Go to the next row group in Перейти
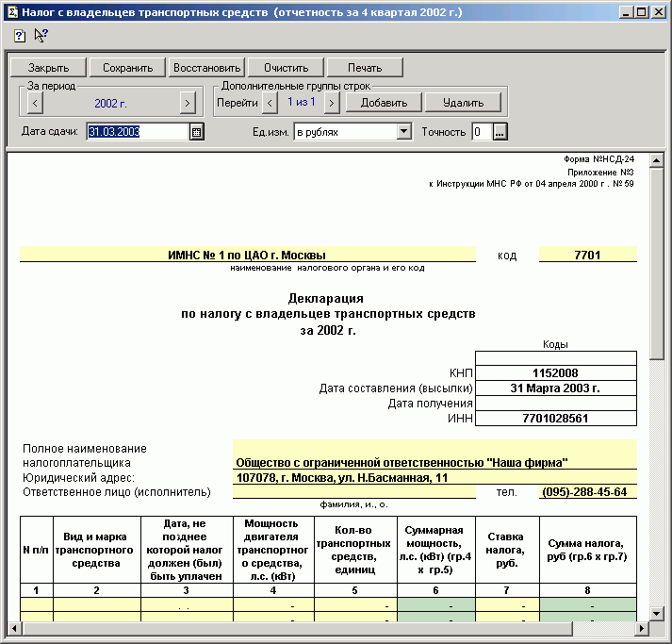 click(x=332, y=103)
